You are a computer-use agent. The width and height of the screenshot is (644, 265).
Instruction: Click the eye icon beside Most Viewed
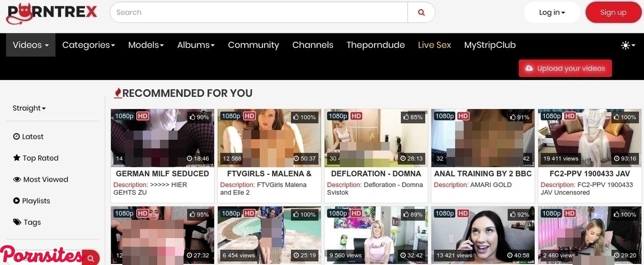pyautogui.click(x=17, y=180)
